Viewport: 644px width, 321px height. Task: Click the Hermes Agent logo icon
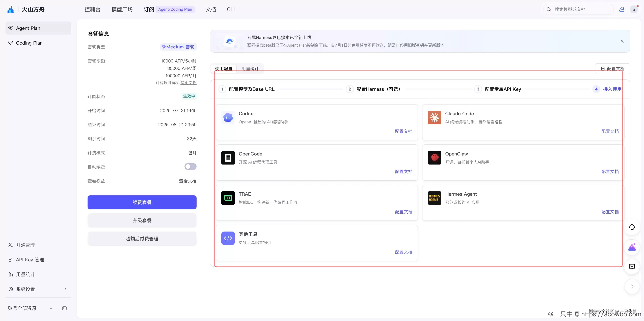(x=434, y=198)
